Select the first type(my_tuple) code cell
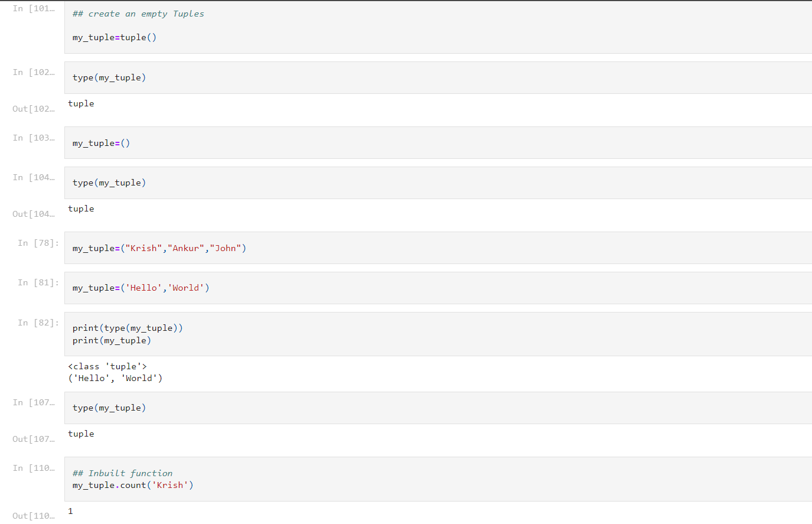Screen dimensions: 812x524 click(x=236, y=77)
